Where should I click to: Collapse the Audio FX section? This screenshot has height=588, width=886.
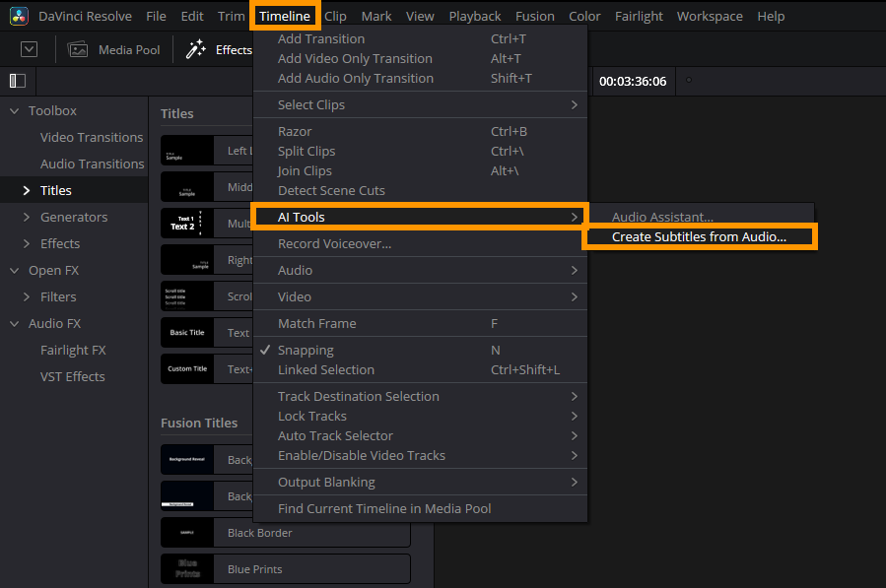[15, 324]
